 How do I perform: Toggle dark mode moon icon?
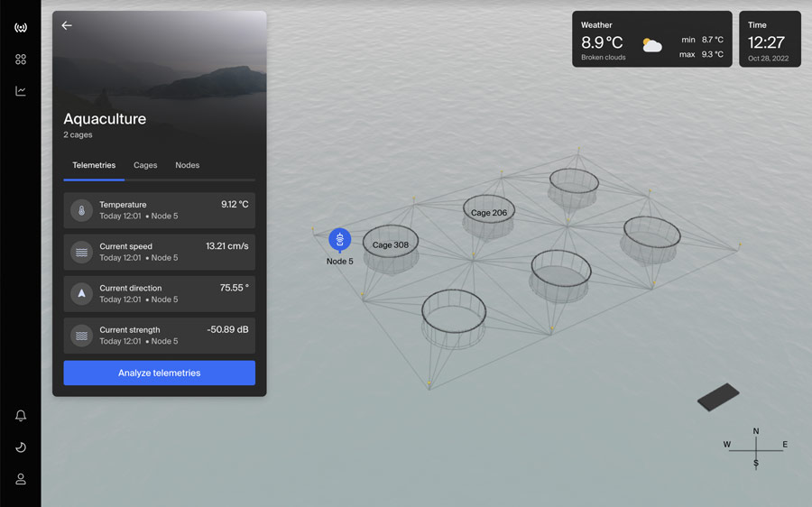coord(21,447)
